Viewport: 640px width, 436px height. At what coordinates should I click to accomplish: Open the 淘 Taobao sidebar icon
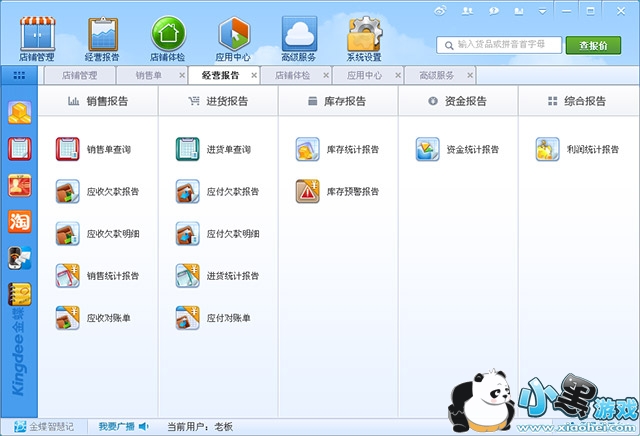pos(19,222)
